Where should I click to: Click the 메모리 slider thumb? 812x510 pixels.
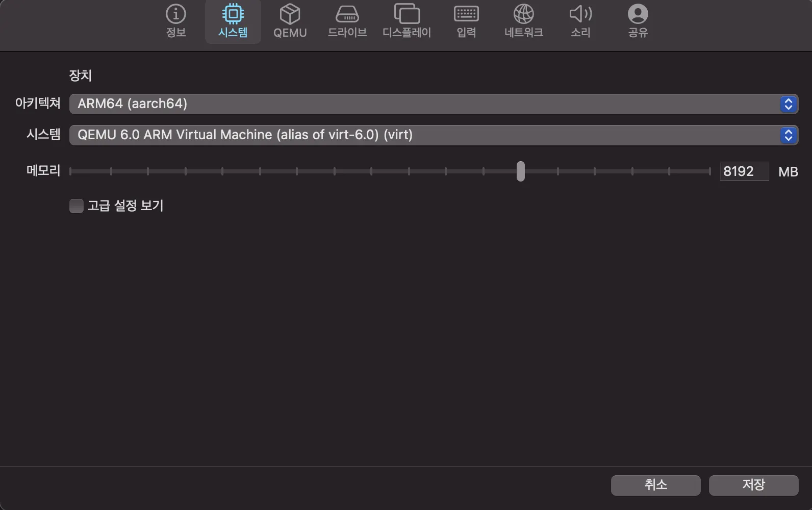(x=520, y=171)
